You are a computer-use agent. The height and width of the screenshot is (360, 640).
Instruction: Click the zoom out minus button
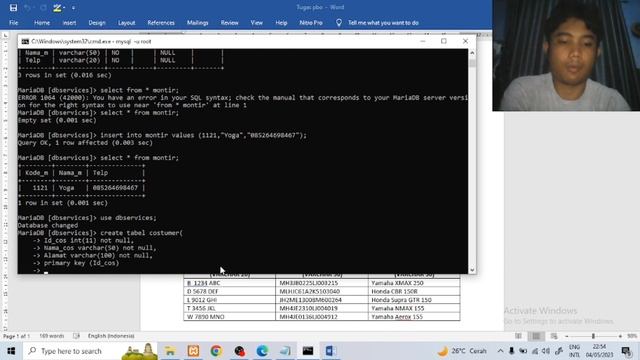point(567,336)
